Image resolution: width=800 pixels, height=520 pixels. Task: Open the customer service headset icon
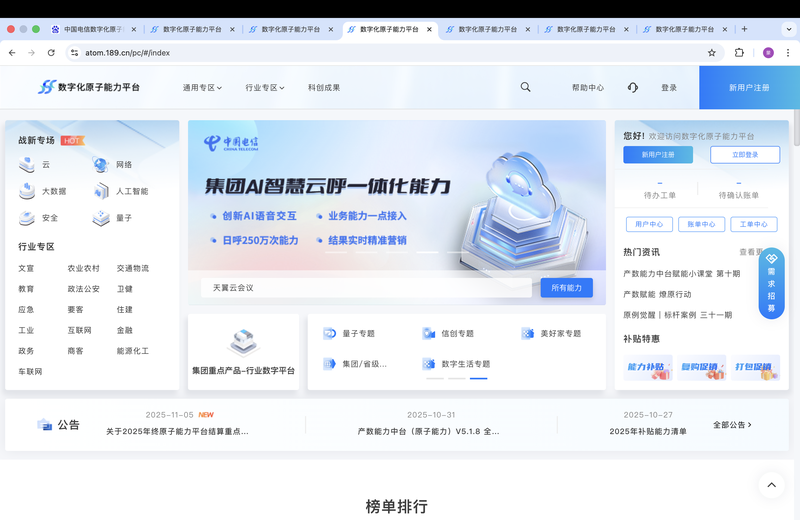pyautogui.click(x=633, y=88)
